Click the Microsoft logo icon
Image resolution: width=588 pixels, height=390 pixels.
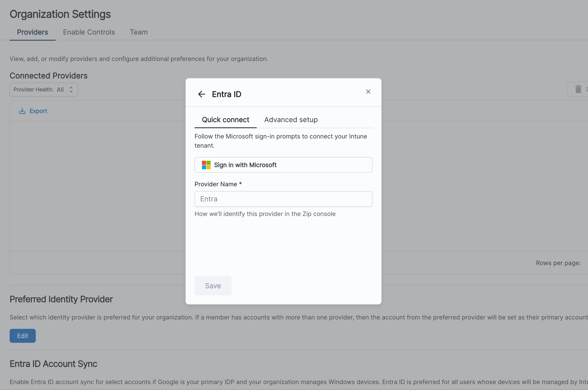tap(206, 165)
